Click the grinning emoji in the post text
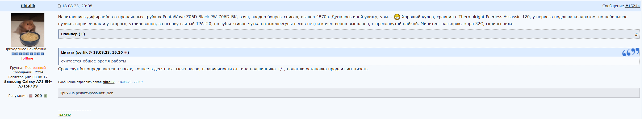The height and width of the screenshot is (119, 644). point(397,17)
